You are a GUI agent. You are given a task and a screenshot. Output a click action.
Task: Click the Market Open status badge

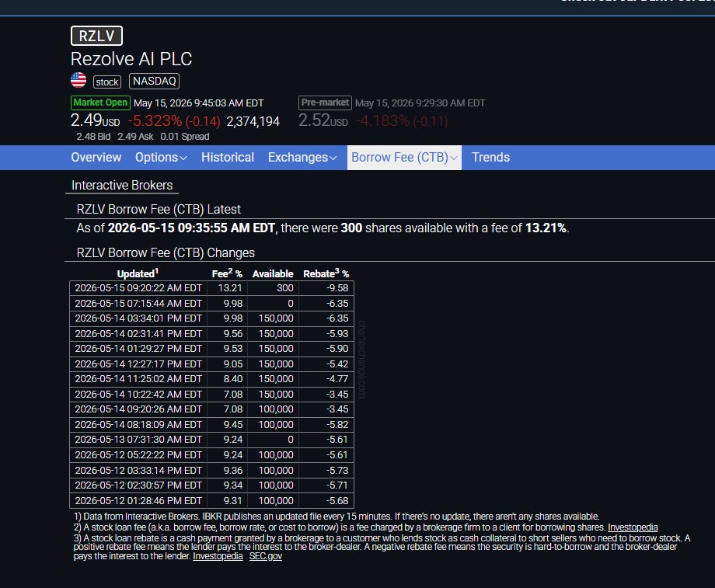point(100,103)
